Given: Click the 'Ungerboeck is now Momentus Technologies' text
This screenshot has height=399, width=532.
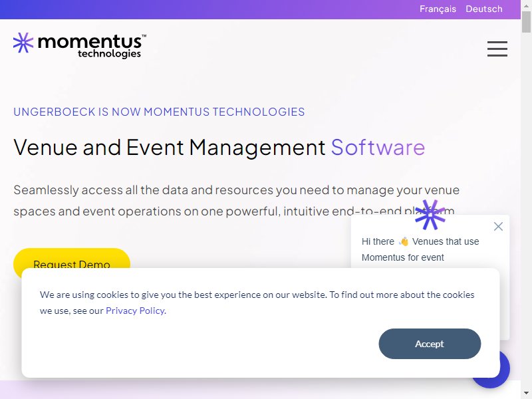Looking at the screenshot, I should (x=159, y=112).
